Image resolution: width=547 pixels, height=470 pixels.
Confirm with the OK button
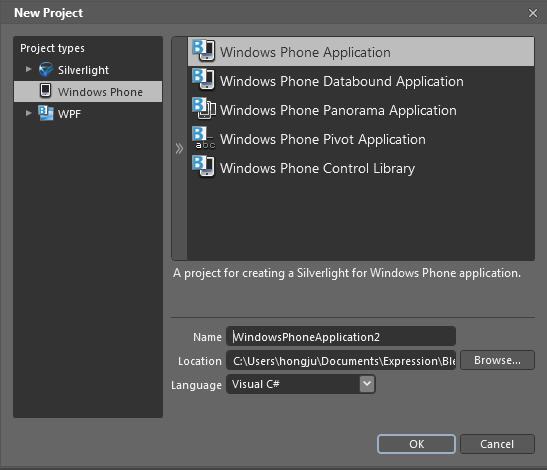point(416,444)
